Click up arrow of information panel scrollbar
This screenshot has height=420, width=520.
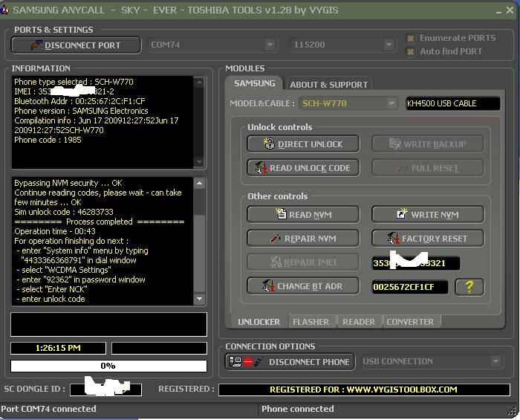pos(199,82)
